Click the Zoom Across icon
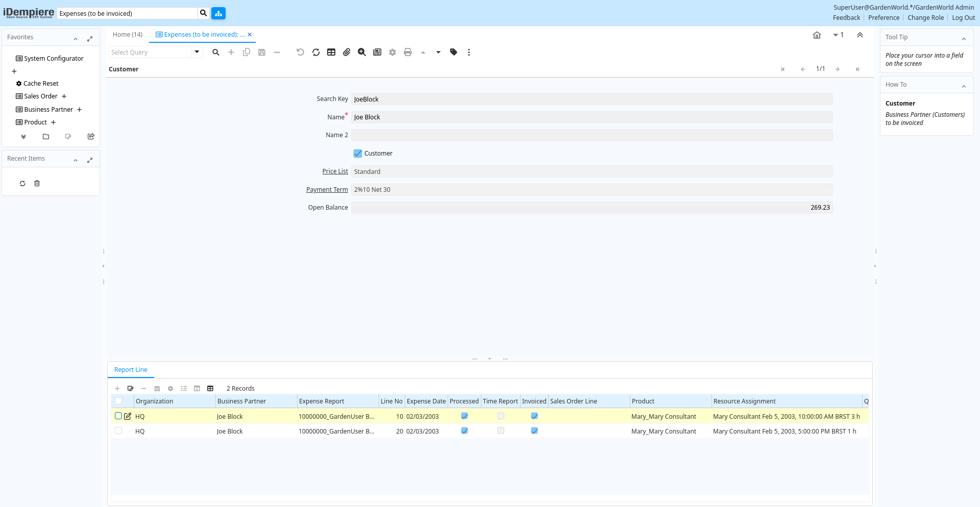Image resolution: width=980 pixels, height=507 pixels. 362,52
